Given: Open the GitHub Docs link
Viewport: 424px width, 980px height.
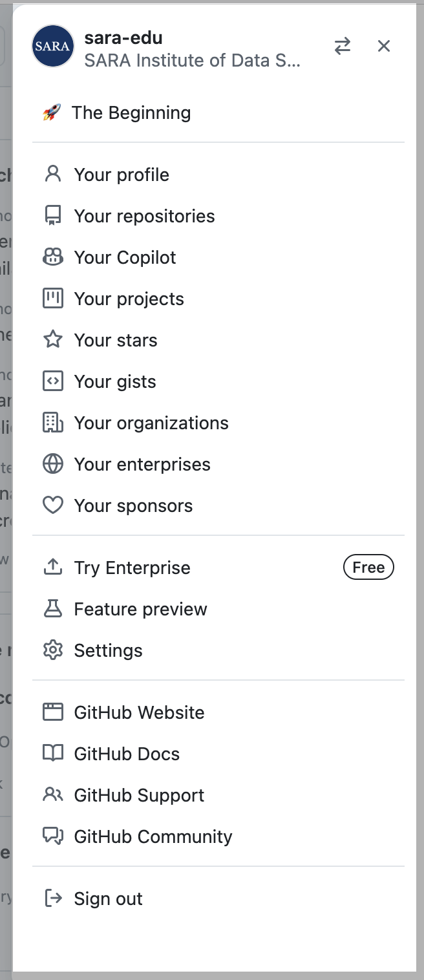Looking at the screenshot, I should click(x=127, y=754).
